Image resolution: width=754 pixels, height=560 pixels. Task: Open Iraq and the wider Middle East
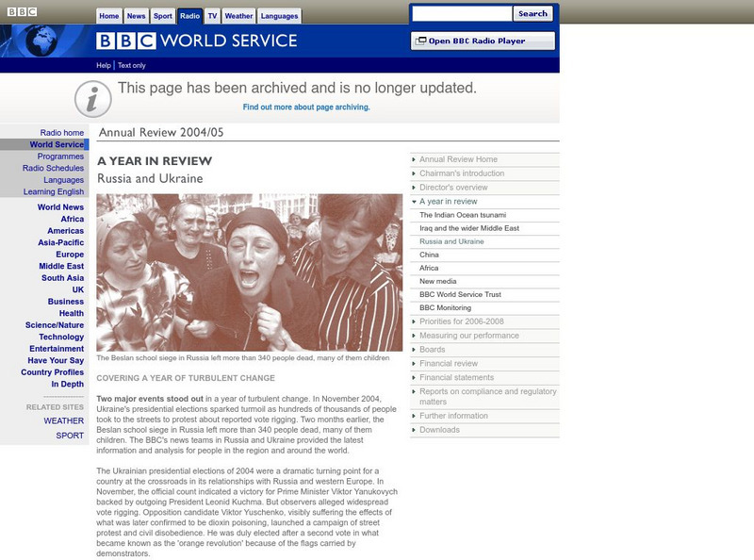(x=469, y=228)
